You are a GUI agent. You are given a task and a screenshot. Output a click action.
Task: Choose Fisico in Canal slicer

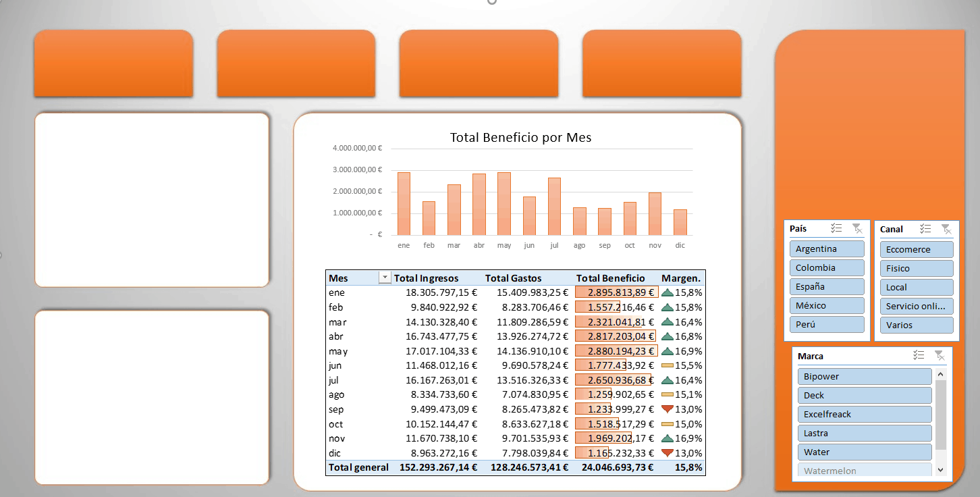917,268
